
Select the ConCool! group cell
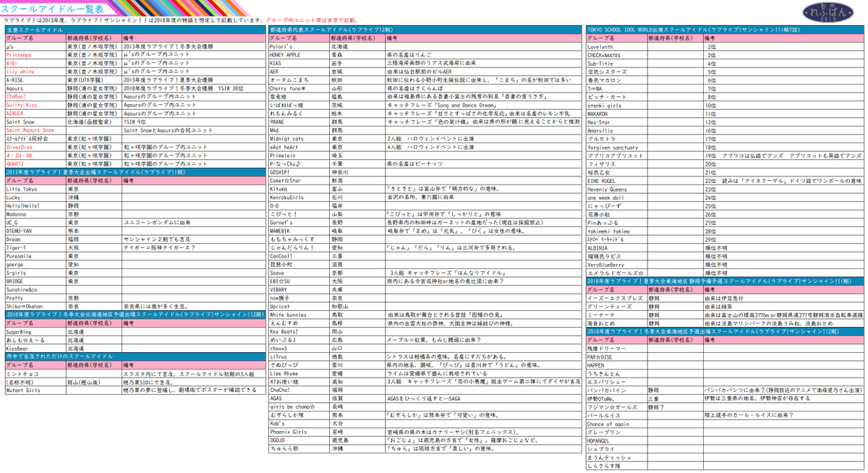click(x=299, y=255)
